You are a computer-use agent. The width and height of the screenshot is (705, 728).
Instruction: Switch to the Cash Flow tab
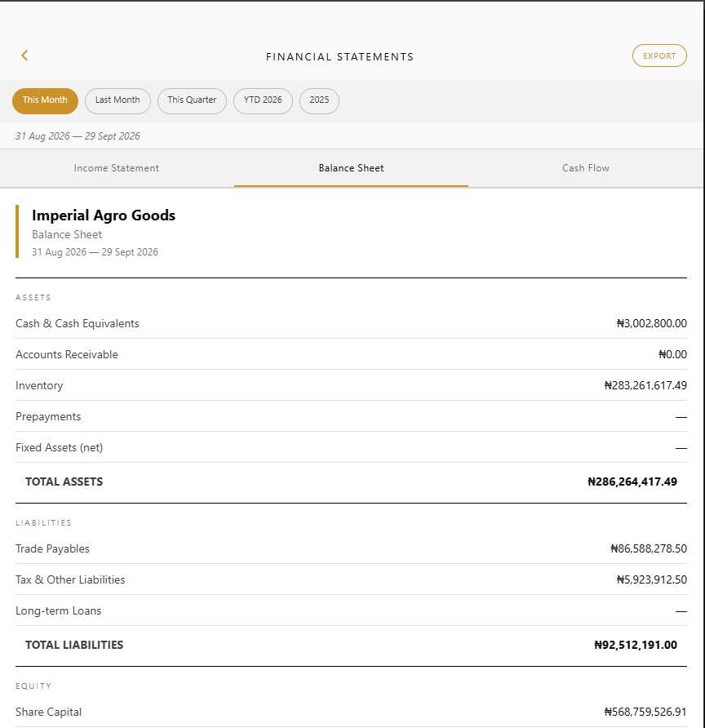[586, 168]
